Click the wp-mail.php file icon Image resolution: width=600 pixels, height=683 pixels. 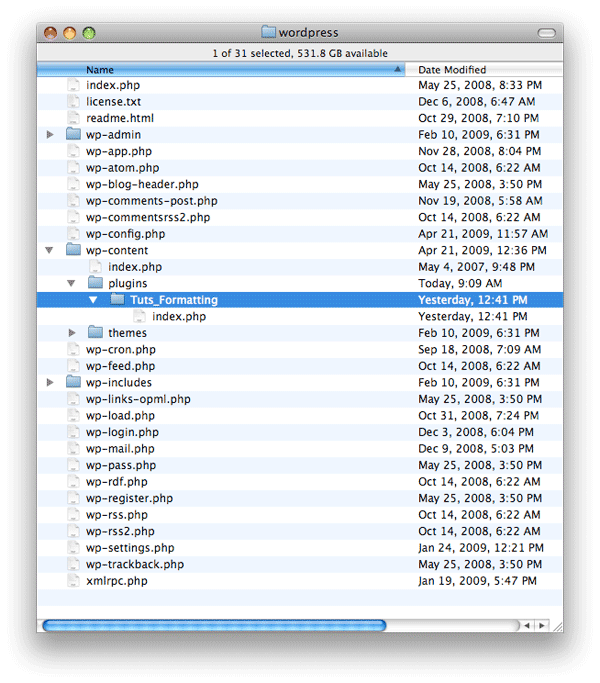(x=74, y=449)
